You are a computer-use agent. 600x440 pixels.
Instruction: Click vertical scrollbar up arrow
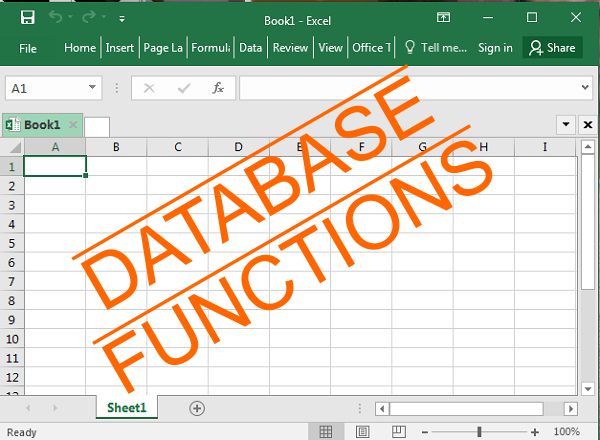click(x=588, y=147)
